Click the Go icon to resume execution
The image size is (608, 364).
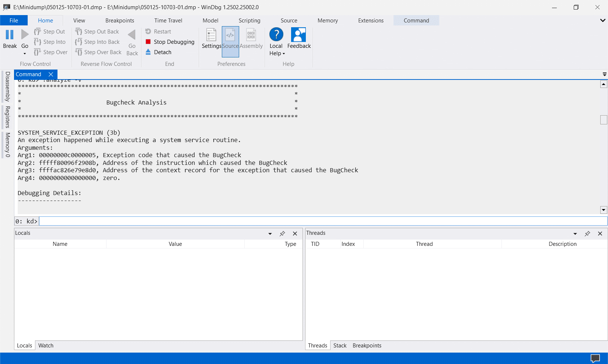25,35
